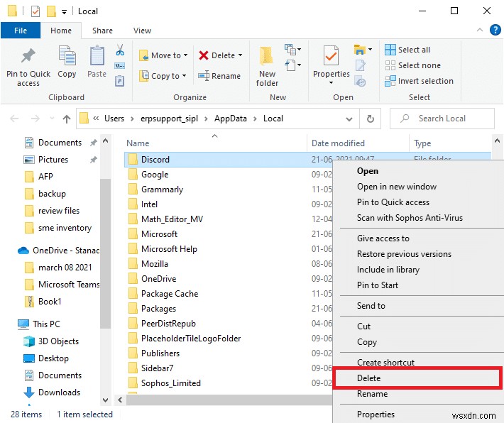Click the Edit icon in Open group
The width and height of the screenshot is (504, 423).
[x=360, y=65]
